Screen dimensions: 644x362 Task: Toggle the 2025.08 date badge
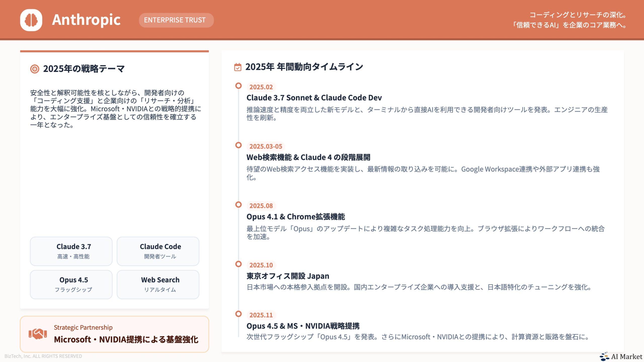point(261,206)
